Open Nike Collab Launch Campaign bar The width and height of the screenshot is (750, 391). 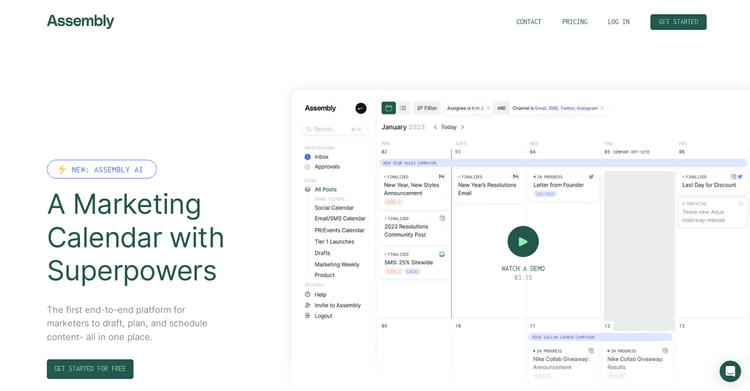point(600,337)
